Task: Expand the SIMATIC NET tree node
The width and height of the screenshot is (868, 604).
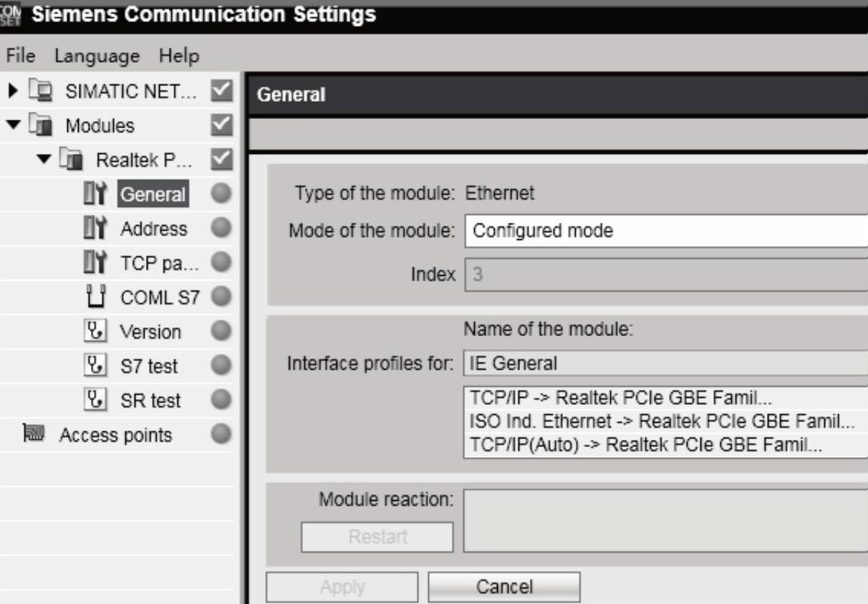Action: pyautogui.click(x=14, y=91)
